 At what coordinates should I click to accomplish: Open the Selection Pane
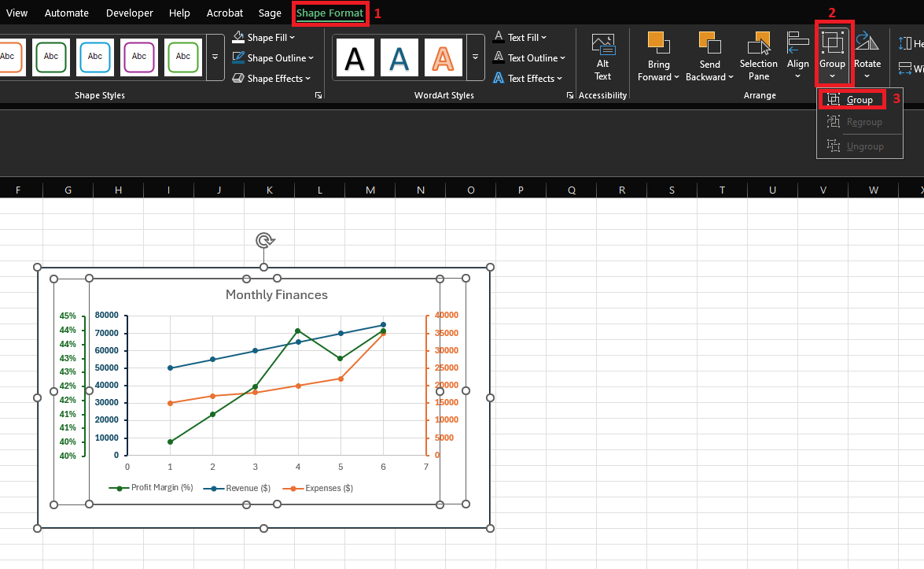click(758, 55)
